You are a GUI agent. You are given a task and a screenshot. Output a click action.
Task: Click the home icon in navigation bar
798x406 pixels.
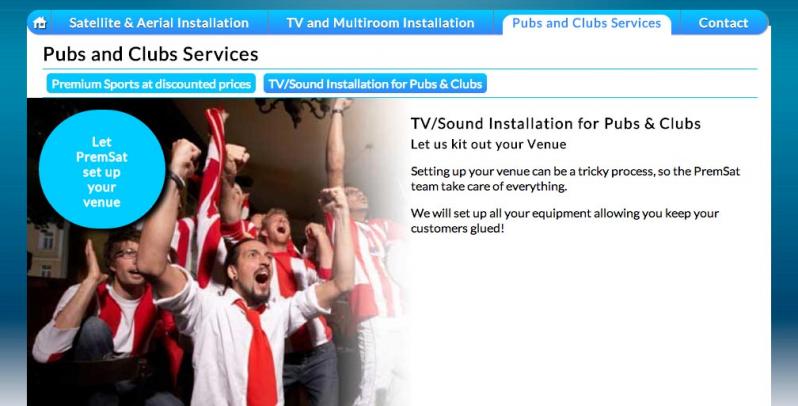40,23
